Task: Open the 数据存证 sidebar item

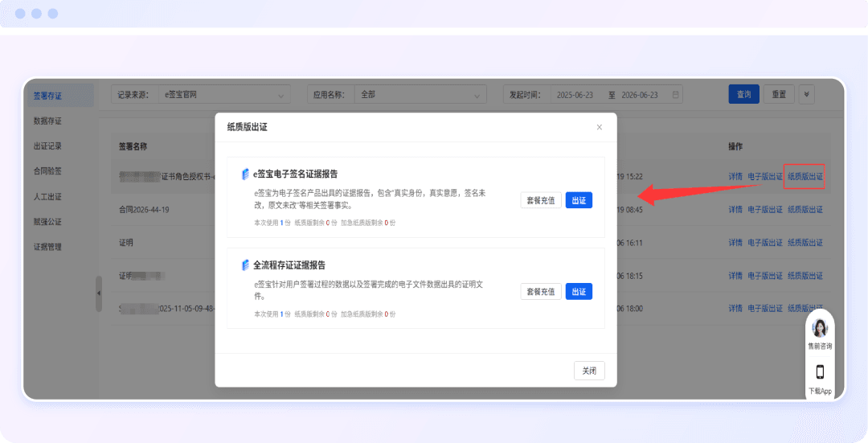Action: coord(47,121)
